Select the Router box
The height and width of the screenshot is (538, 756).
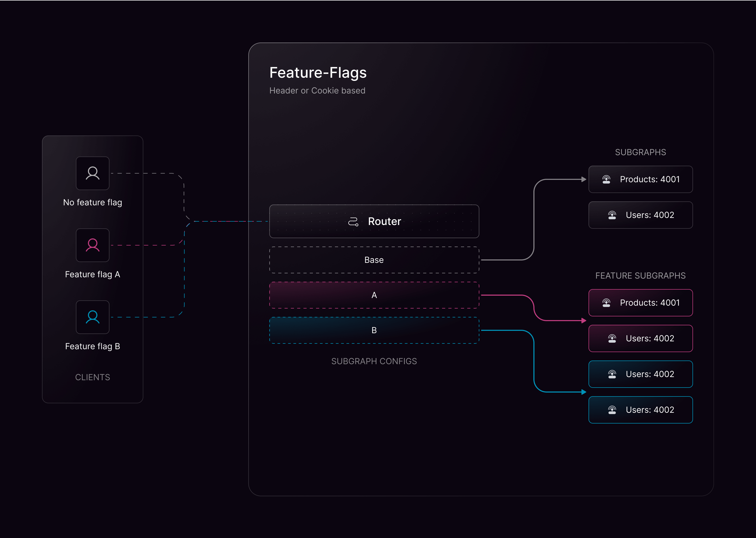374,221
